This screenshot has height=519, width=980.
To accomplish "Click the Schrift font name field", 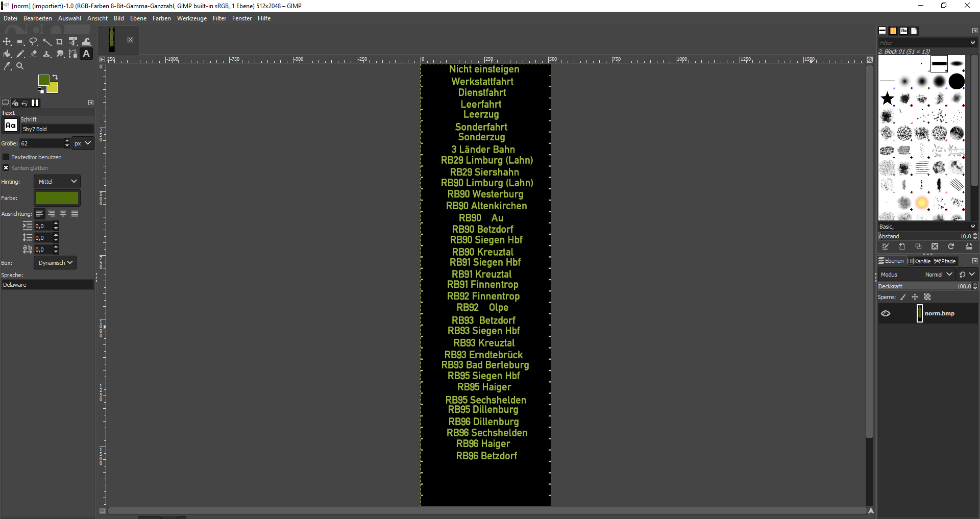I will [x=57, y=129].
